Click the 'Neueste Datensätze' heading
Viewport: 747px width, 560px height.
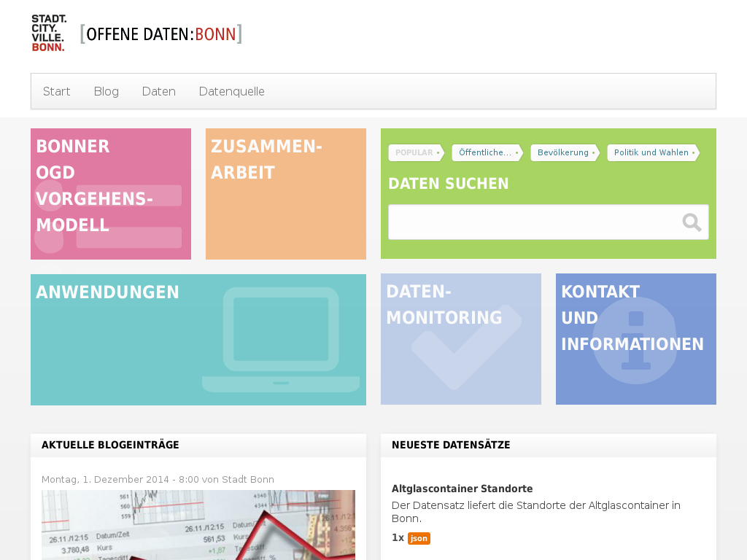[x=451, y=445]
